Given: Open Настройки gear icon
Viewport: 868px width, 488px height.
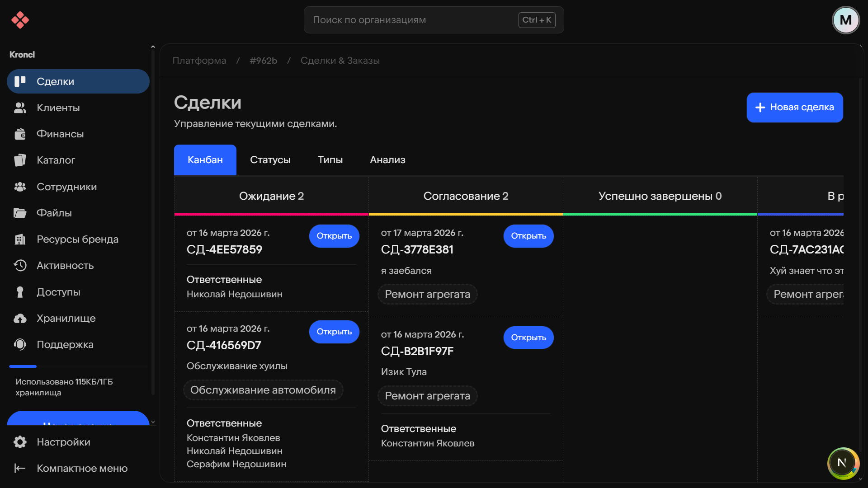Looking at the screenshot, I should coord(20,442).
